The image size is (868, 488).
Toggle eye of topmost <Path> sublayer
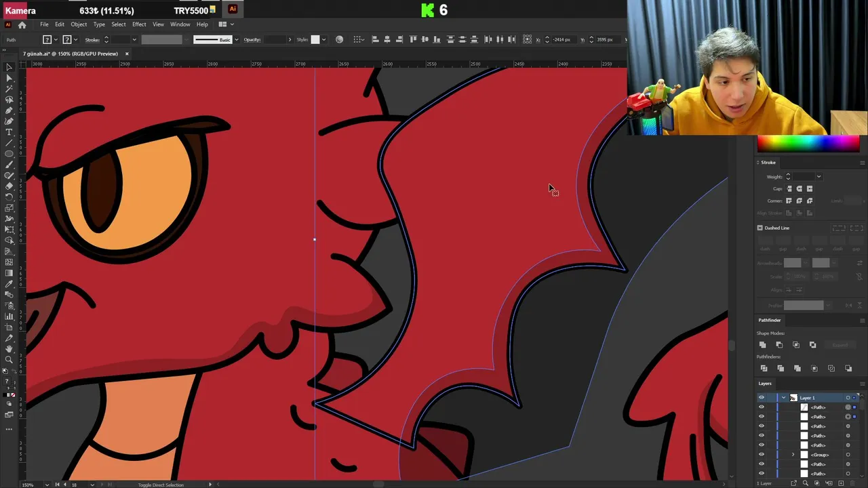[x=761, y=407]
